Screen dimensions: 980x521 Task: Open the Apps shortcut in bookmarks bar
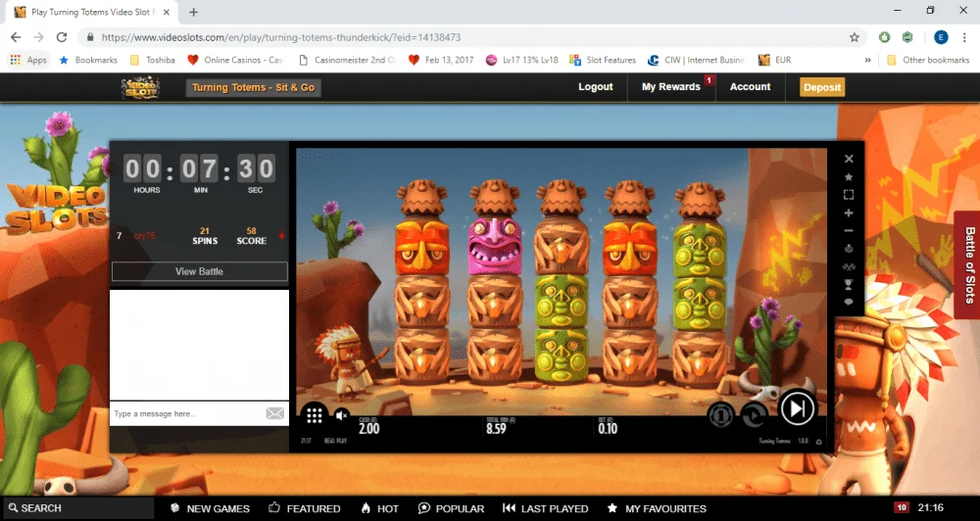point(28,60)
